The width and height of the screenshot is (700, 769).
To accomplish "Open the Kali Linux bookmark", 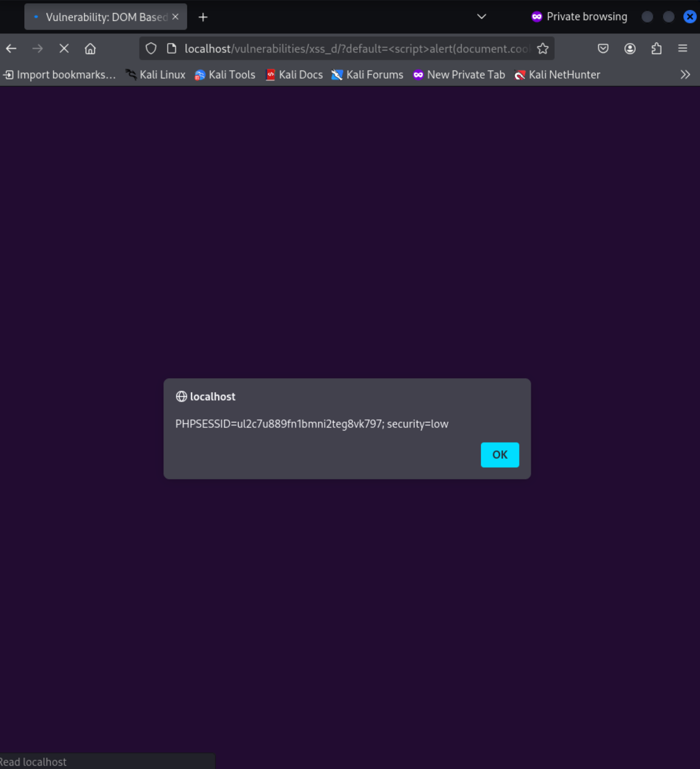I will pyautogui.click(x=155, y=74).
